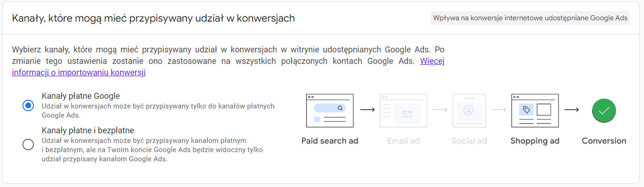This screenshot has width=644, height=187.
Task: Click the 'Kanały, które mogą mieć przypisywany udział' heading
Action: pos(154,18)
